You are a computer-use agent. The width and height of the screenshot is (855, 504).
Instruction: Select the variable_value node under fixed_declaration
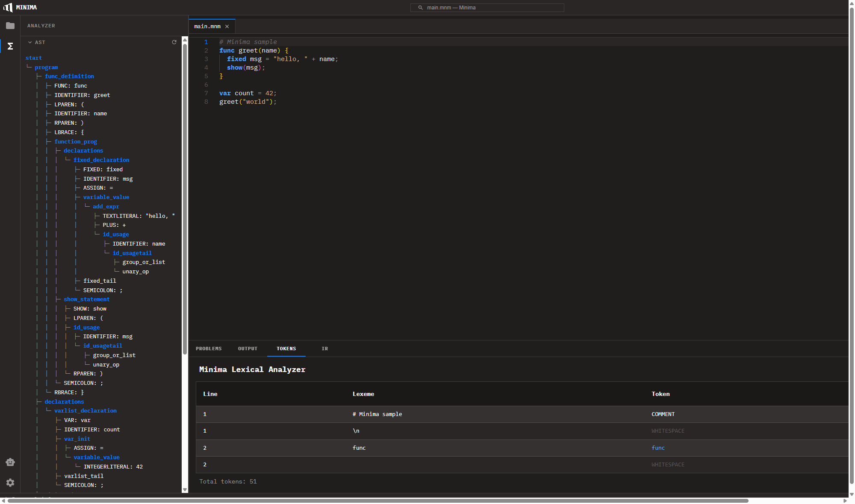point(106,197)
